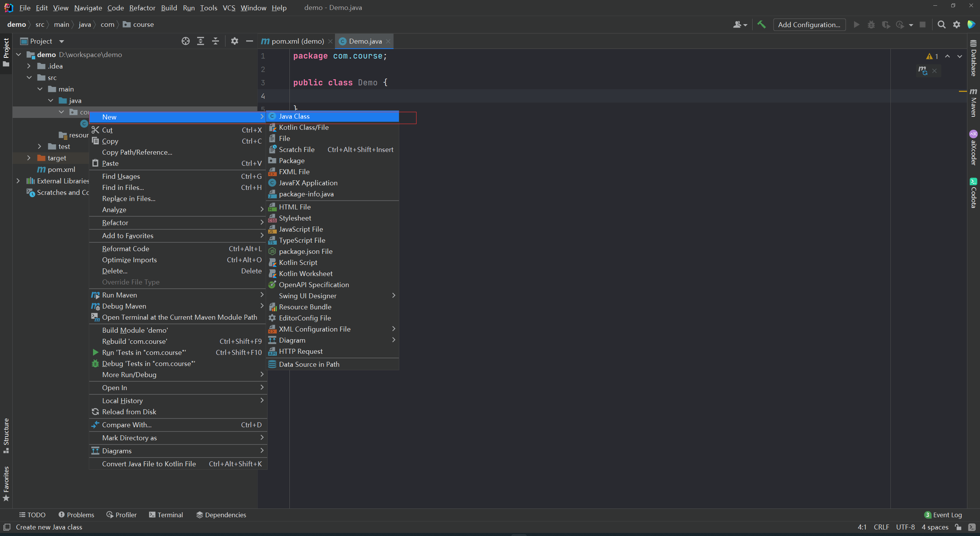Click the Select Opened File target icon
Screen dimensions: 980x536
(x=186, y=41)
